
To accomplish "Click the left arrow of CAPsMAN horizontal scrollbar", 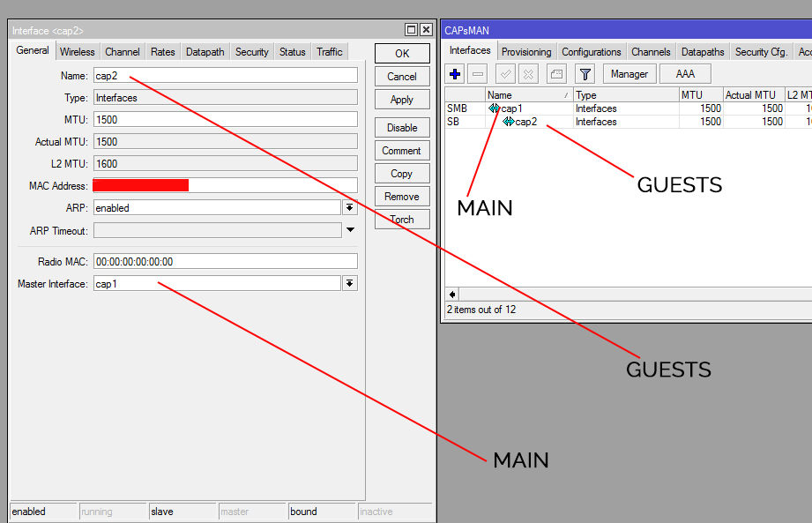I will [452, 295].
